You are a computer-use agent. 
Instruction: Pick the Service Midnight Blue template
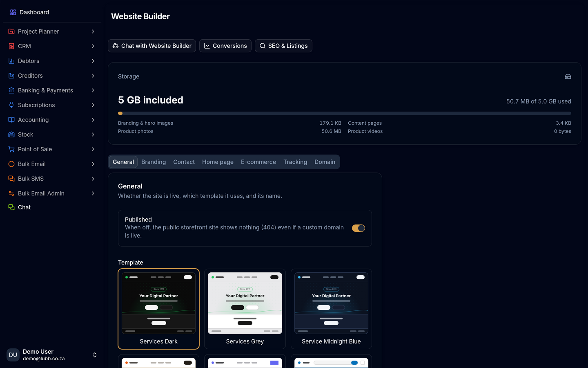tap(331, 309)
